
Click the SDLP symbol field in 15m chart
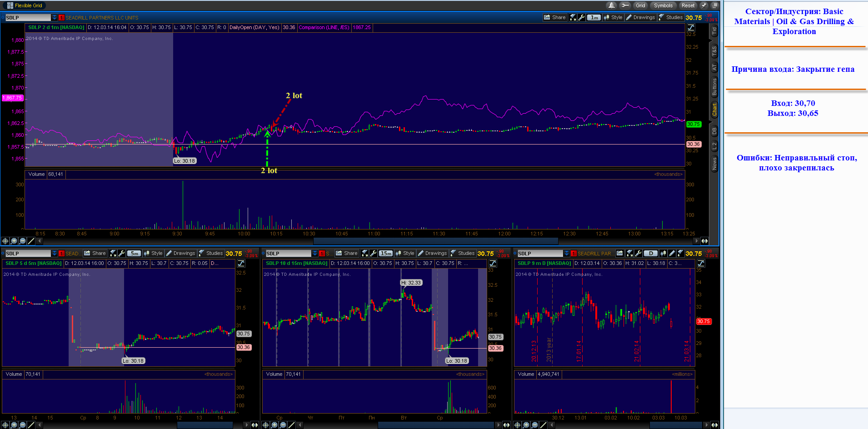pyautogui.click(x=289, y=253)
